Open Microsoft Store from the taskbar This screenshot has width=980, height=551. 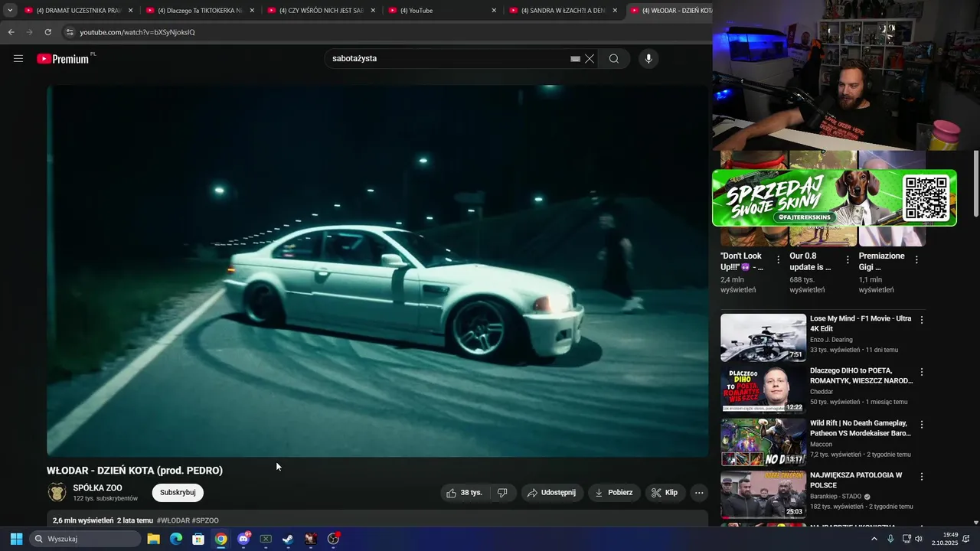tap(198, 539)
